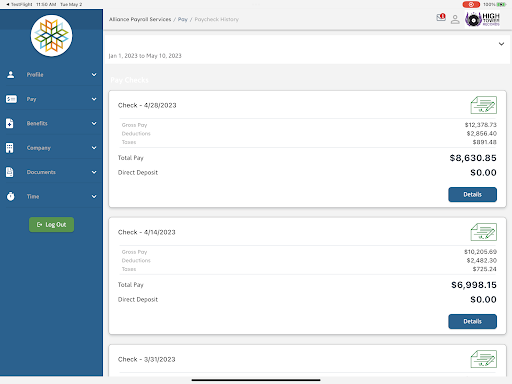Return to TestFlight via status bar back link
This screenshot has height=384, width=512.
pyautogui.click(x=19, y=4)
